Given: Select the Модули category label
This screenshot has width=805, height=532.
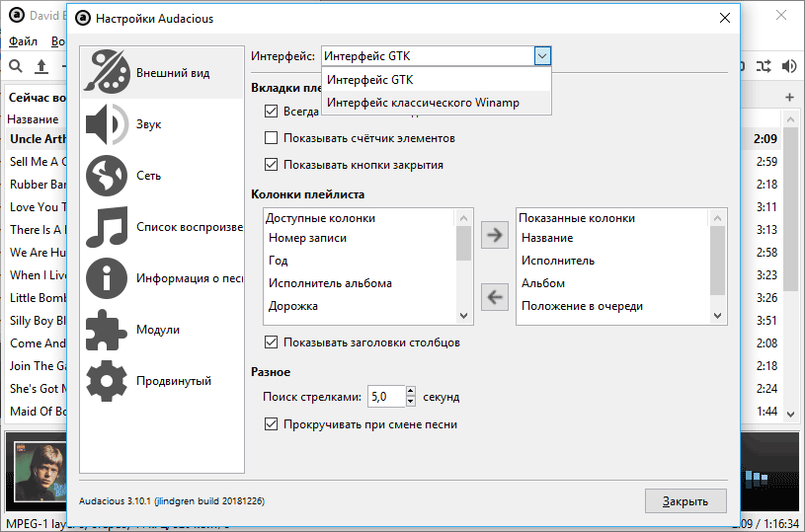Looking at the screenshot, I should pyautogui.click(x=158, y=330).
